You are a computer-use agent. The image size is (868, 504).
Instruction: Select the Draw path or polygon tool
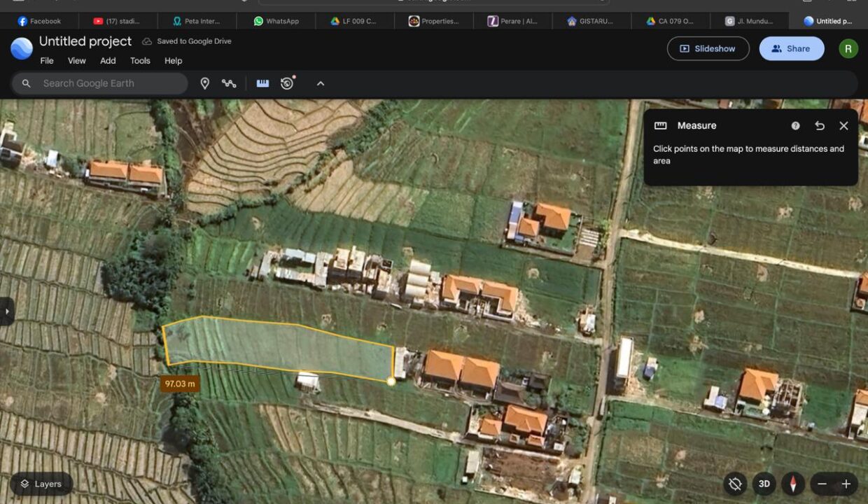(229, 83)
